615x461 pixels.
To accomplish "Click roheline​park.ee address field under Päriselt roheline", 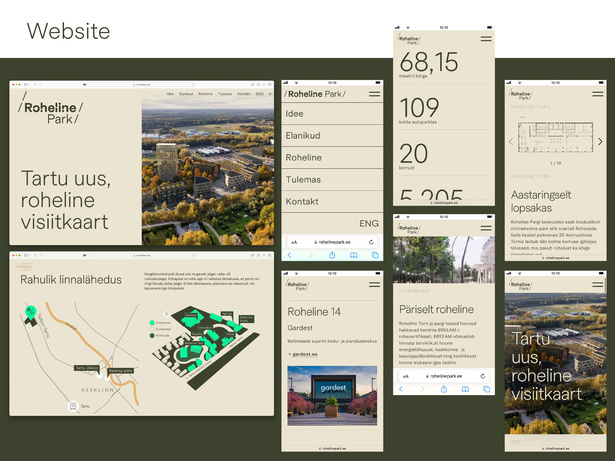I will click(443, 376).
